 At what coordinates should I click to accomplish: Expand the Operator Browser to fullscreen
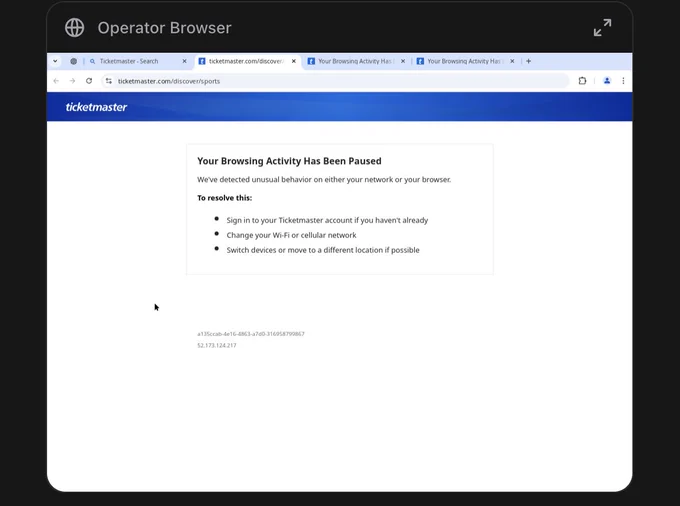(602, 27)
